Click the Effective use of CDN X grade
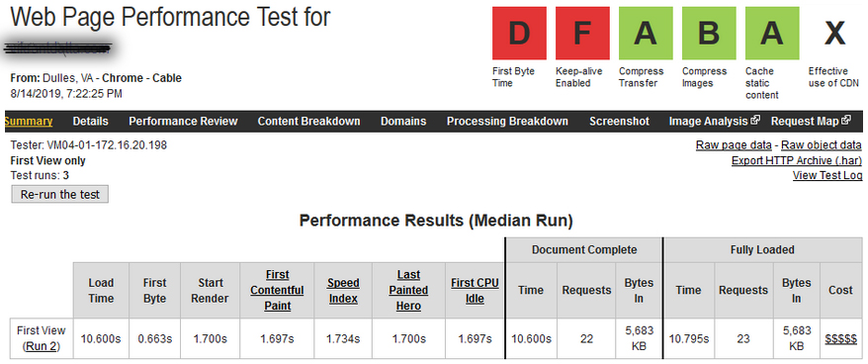The width and height of the screenshot is (868, 364). [834, 34]
